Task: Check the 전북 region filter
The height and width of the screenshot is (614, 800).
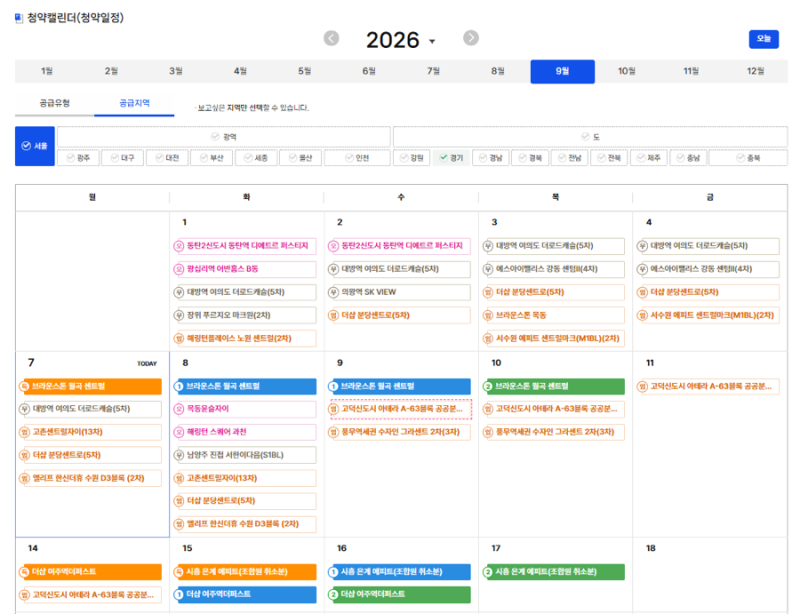Action: click(x=609, y=158)
